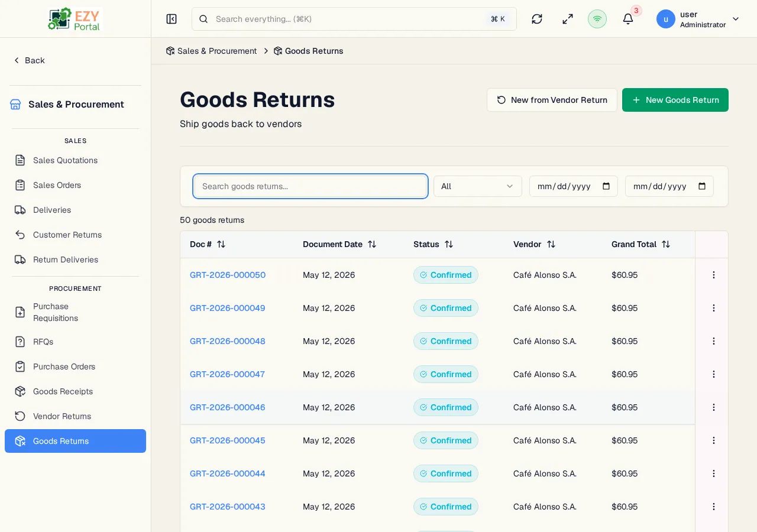
Task: Click $60.95 total in GRT-2026-000048 row
Action: pos(625,341)
